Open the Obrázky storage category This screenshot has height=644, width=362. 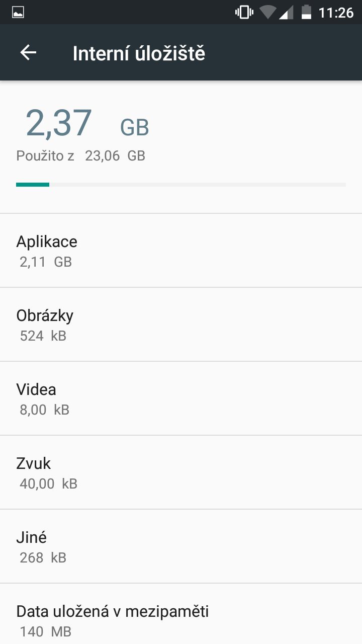[x=181, y=325]
